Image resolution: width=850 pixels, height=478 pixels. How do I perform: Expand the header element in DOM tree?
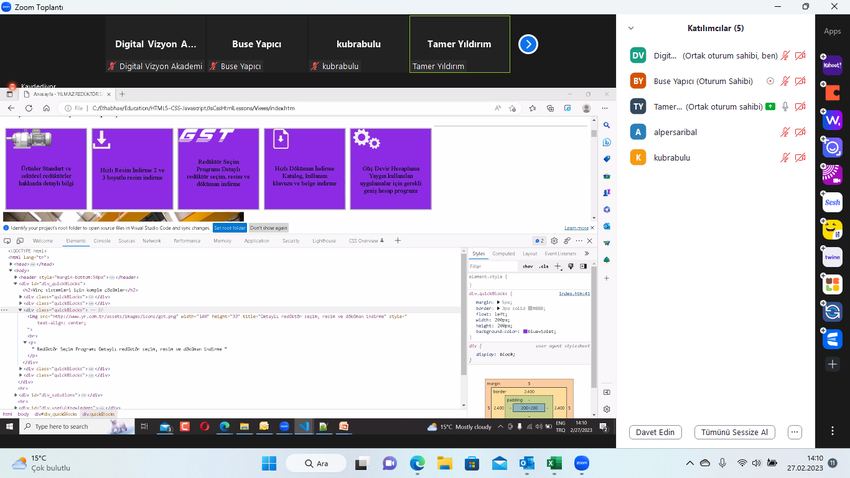[x=15, y=277]
